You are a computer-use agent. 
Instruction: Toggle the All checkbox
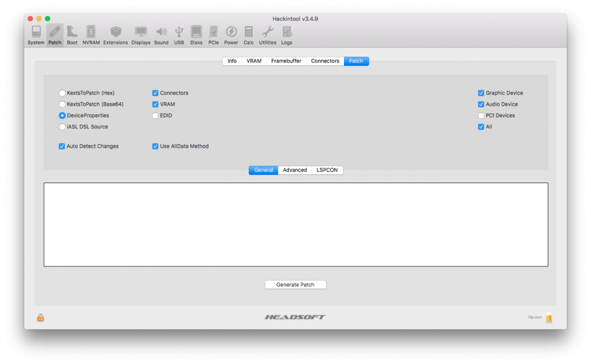481,126
